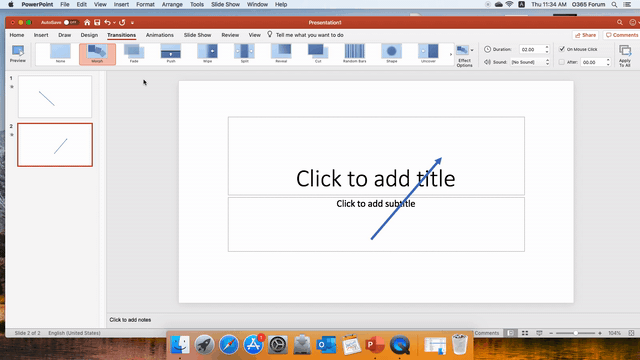Screen dimensions: 640x360
Task: Open the Format menu in menu bar
Action: tap(145, 4)
